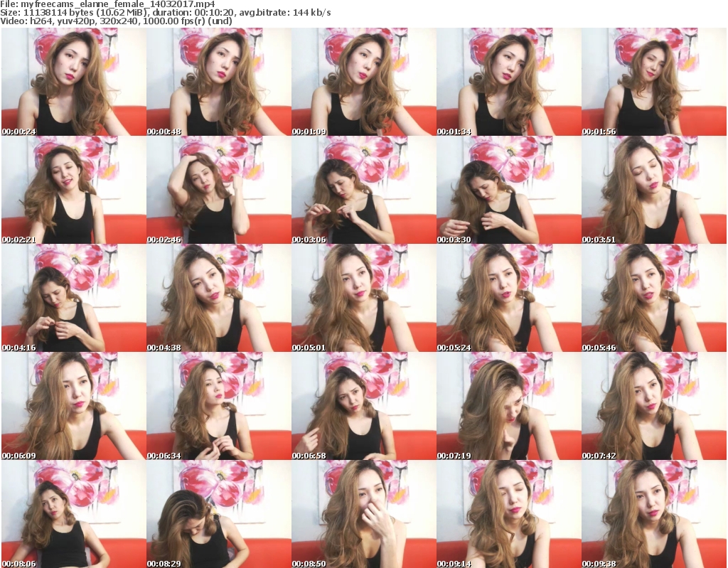The image size is (728, 568).
Task: Open the thumbnail frame stamped 00:00:48
Action: [219, 82]
